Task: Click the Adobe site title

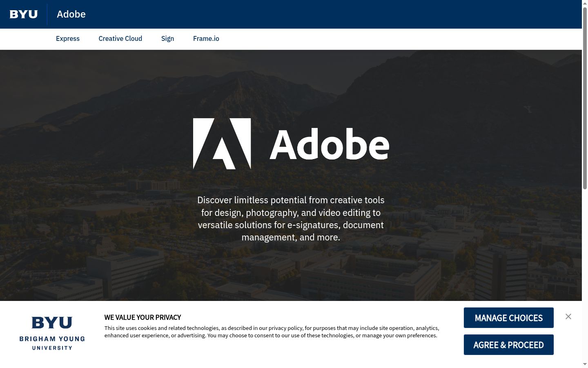Action: tap(71, 14)
